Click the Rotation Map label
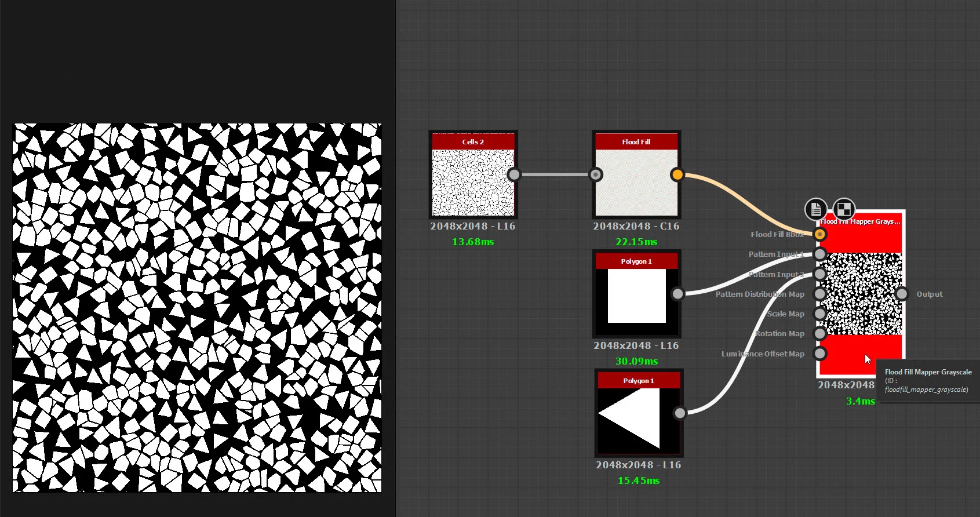The height and width of the screenshot is (517, 980). pos(779,334)
